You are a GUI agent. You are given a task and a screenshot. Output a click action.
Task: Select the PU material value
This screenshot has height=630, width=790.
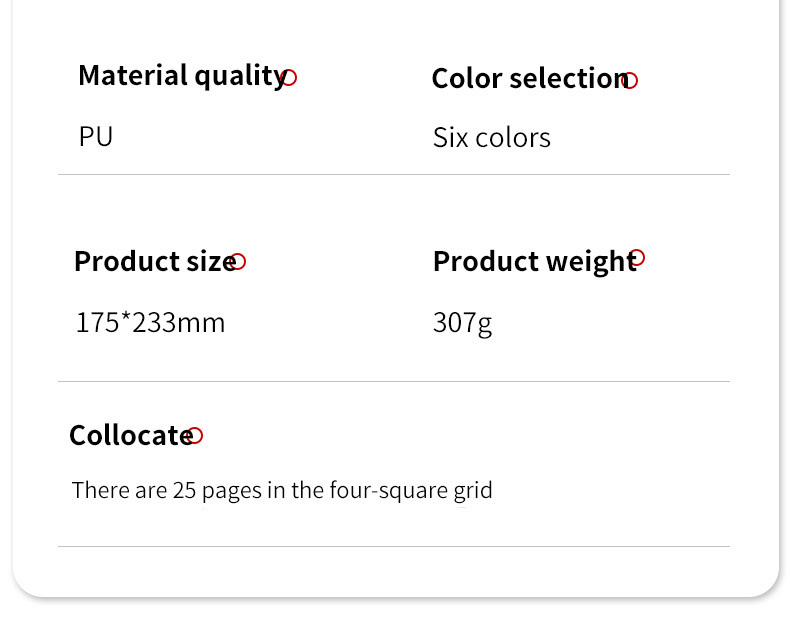[96, 137]
